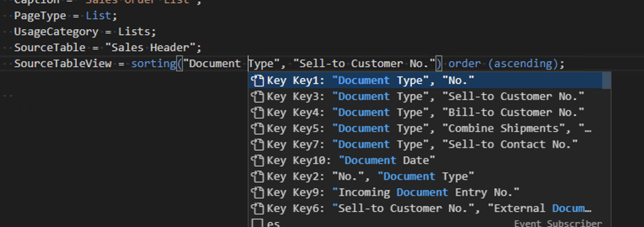Click the icon next to Key4 Bill-to entry
Image resolution: width=644 pixels, height=227 pixels.
[x=258, y=113]
